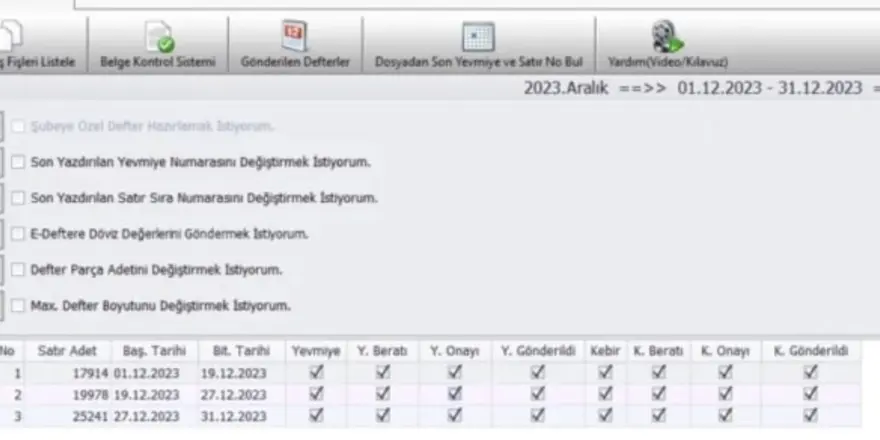Screen dimensions: 880x440
Task: Tick Defter Parça Adetini Değiştirmek checkbox
Action: [19, 270]
